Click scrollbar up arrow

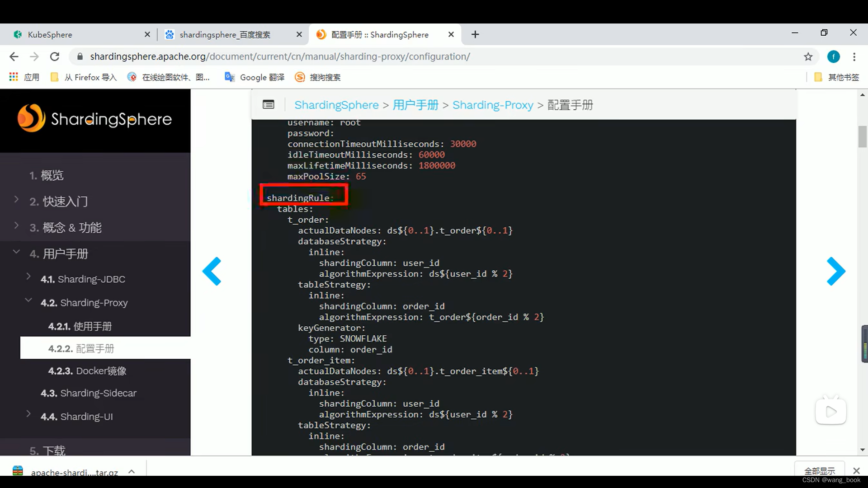point(863,94)
